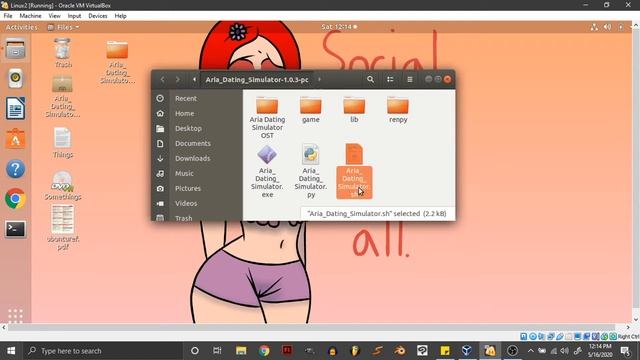Open the game folder
The height and width of the screenshot is (360, 640).
311,109
